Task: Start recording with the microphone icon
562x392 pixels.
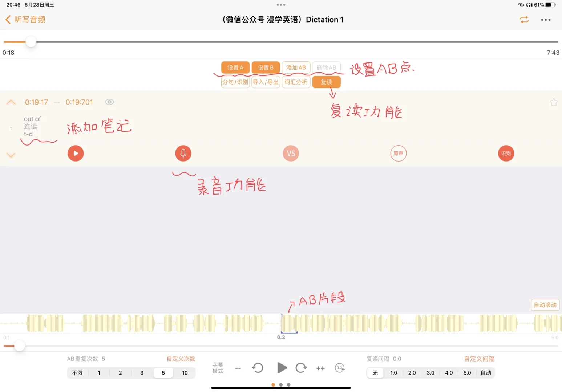Action: (183, 153)
